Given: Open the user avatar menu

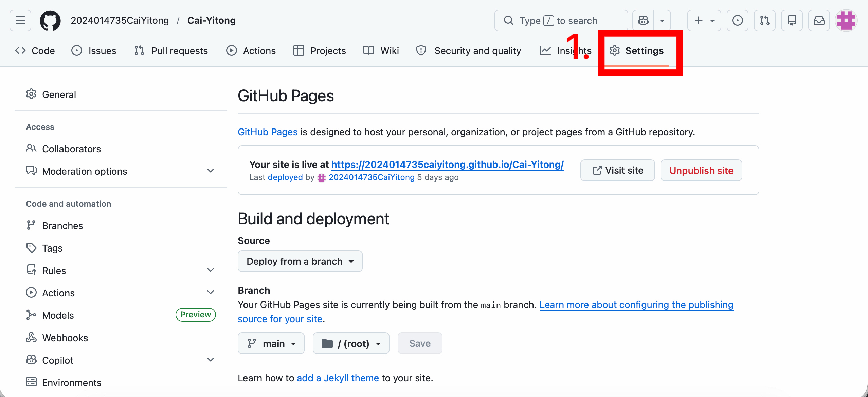Looking at the screenshot, I should click(846, 20).
